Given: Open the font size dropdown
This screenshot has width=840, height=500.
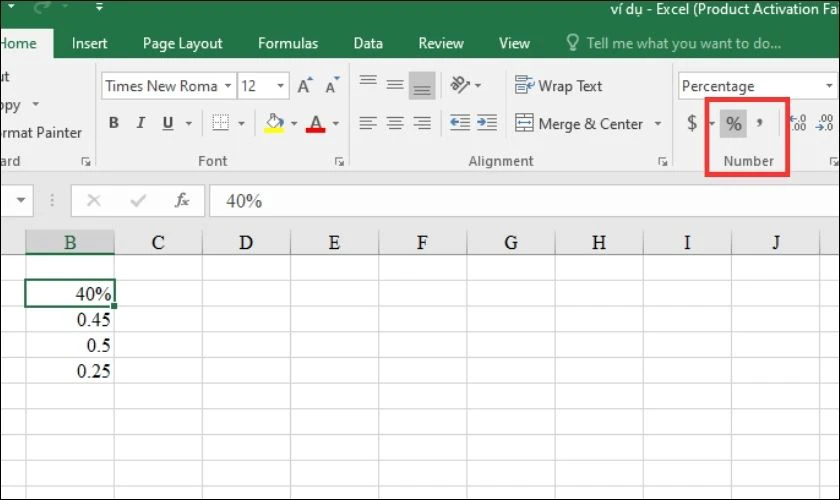Looking at the screenshot, I should point(280,86).
